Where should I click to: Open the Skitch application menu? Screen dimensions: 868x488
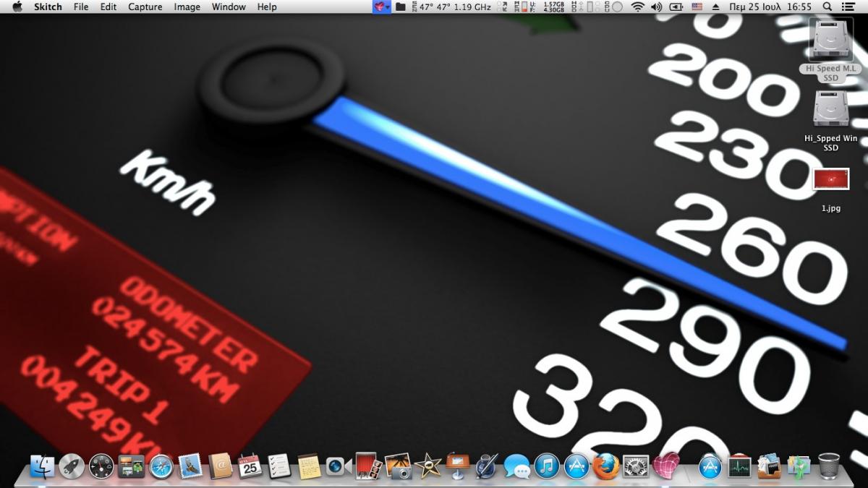coord(48,7)
